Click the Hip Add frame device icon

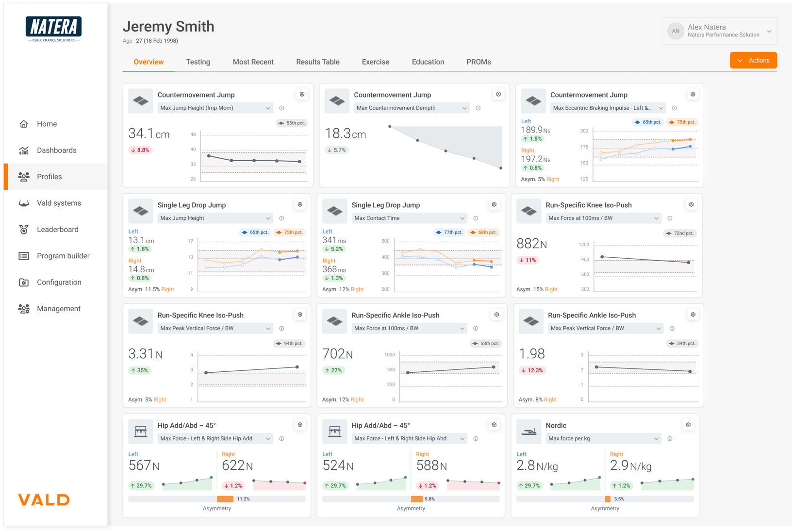pos(141,432)
